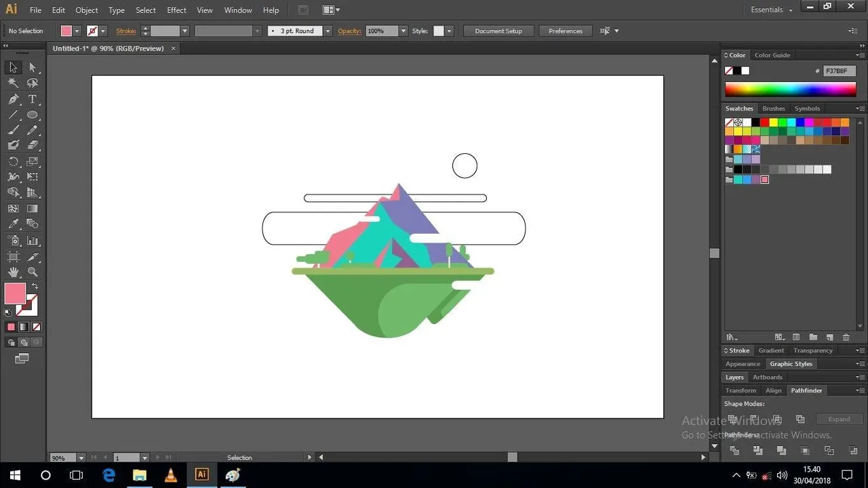The width and height of the screenshot is (868, 488).
Task: Select the Free Transform tool
Action: point(33,177)
